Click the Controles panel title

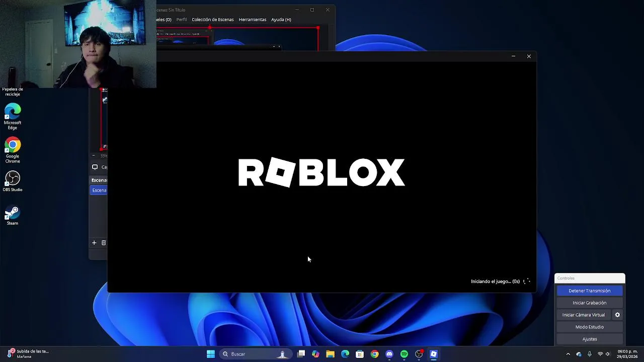(x=566, y=278)
